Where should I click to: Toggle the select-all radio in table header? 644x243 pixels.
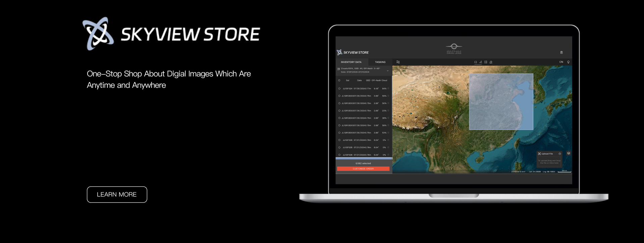coord(339,80)
